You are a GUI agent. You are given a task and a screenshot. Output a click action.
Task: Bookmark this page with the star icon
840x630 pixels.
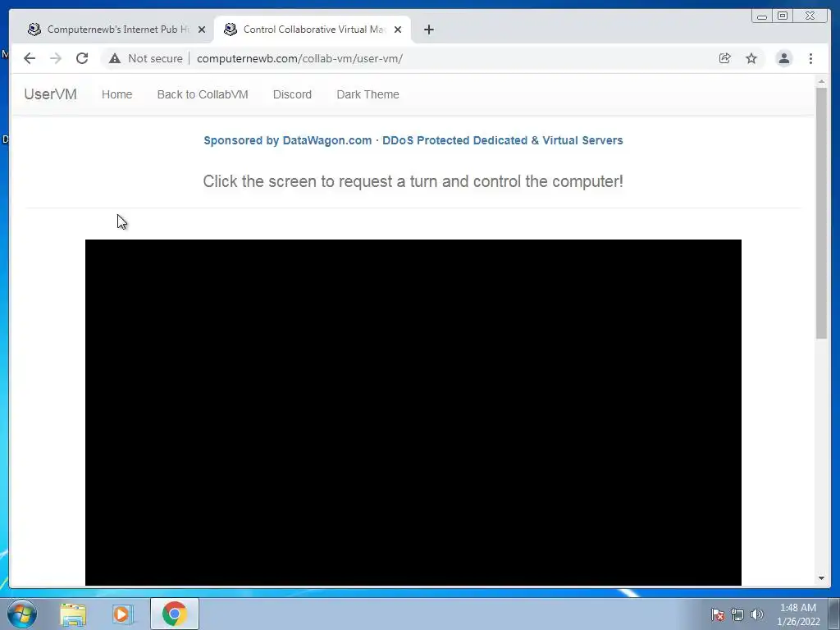tap(751, 58)
